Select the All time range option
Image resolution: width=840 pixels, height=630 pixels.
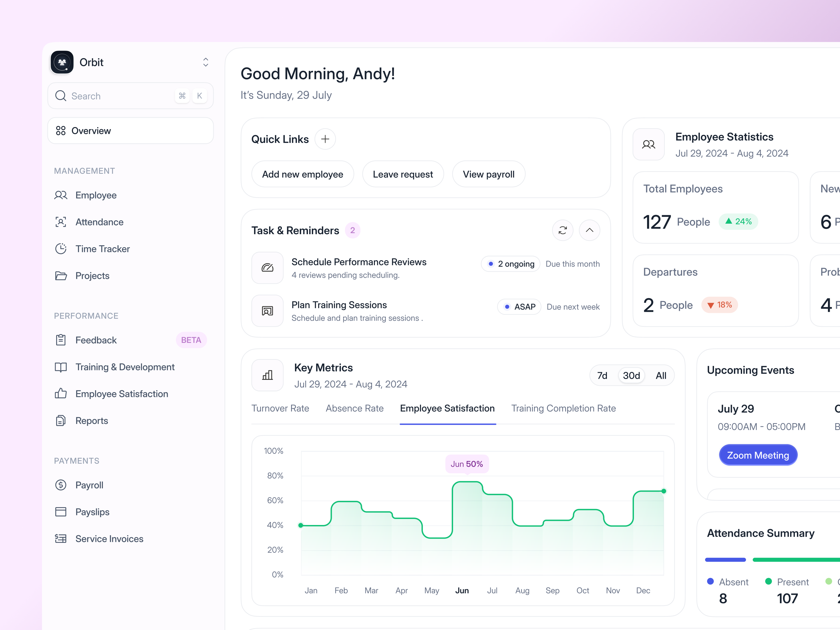click(x=661, y=375)
